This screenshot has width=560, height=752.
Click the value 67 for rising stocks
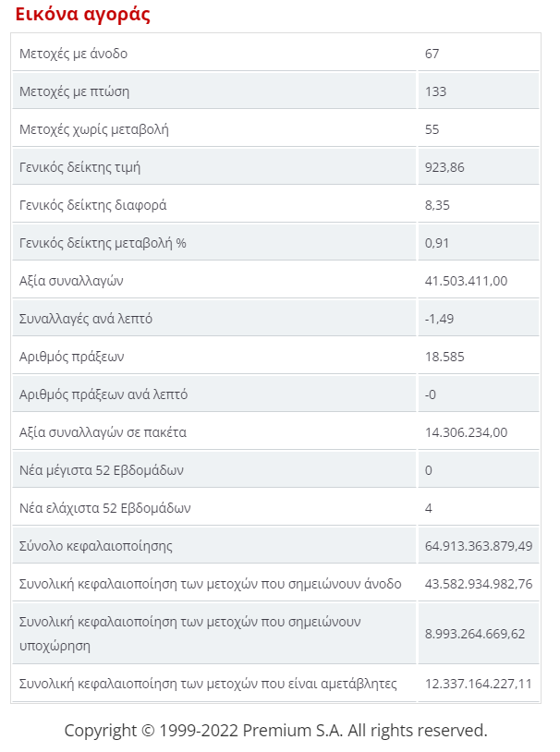pyautogui.click(x=432, y=54)
